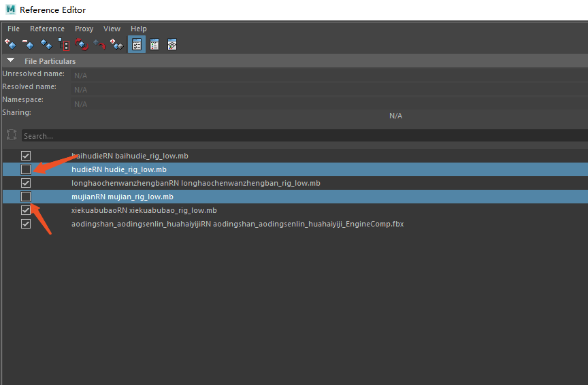Select longhaochenwanzhengbanRN reference row
Screen dimensions: 588x385
coord(195,183)
